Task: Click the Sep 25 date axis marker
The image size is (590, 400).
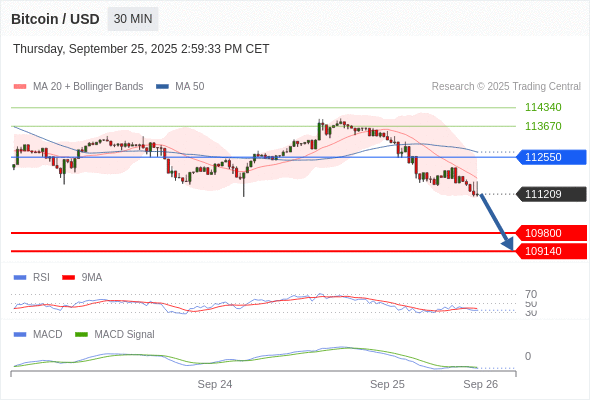Action: 387,384
